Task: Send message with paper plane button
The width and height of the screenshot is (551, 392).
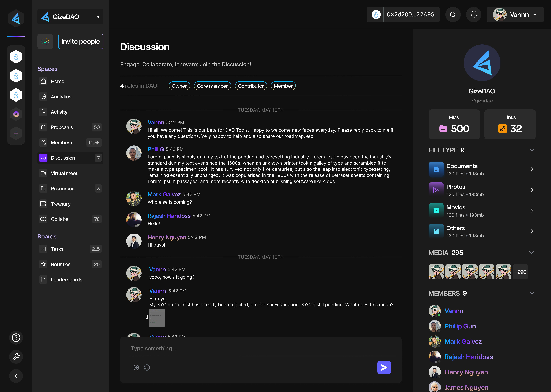Action: point(384,367)
